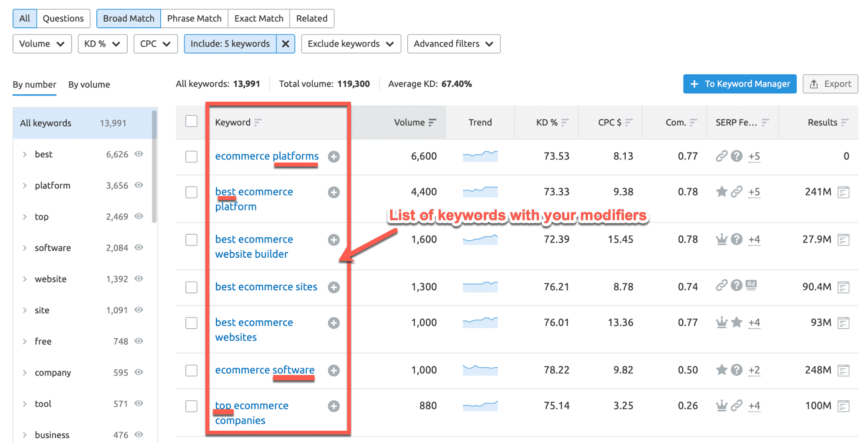Click sort icon next to KD % header

coord(565,123)
